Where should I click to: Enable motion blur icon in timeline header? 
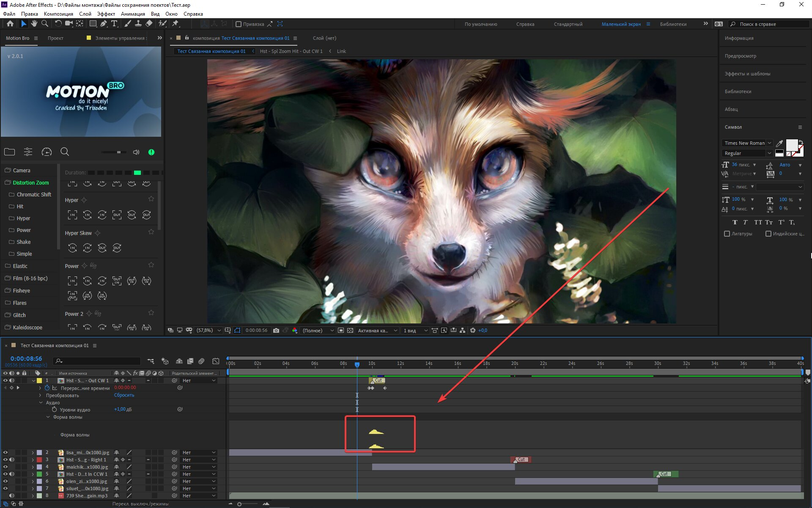[x=201, y=361]
